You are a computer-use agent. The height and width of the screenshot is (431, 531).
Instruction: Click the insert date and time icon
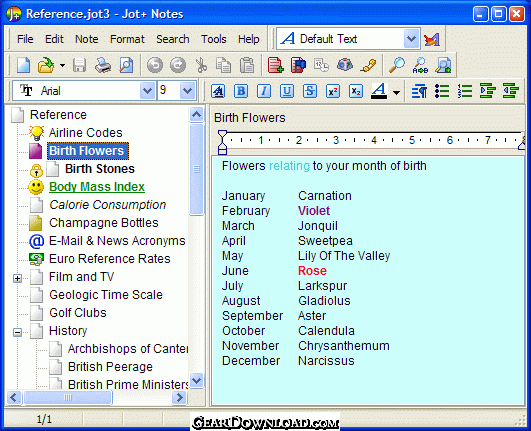pos(321,65)
